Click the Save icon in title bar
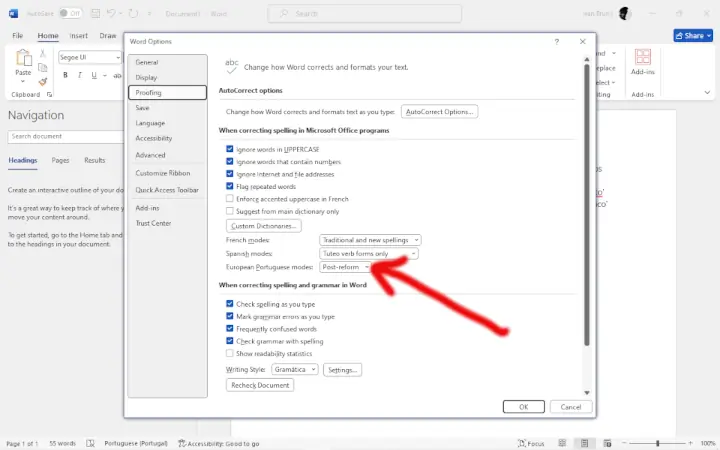Image resolution: width=720 pixels, height=450 pixels. pyautogui.click(x=96, y=13)
